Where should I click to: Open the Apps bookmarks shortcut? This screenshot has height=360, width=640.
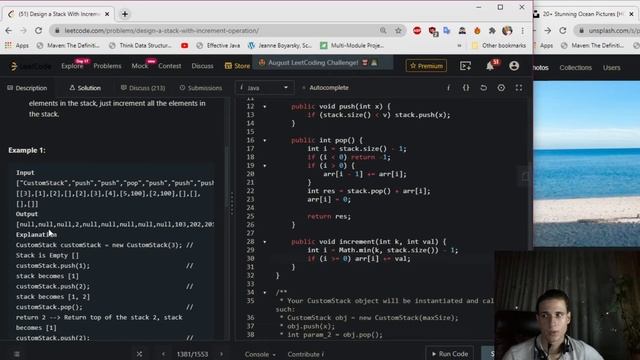[x=17, y=46]
